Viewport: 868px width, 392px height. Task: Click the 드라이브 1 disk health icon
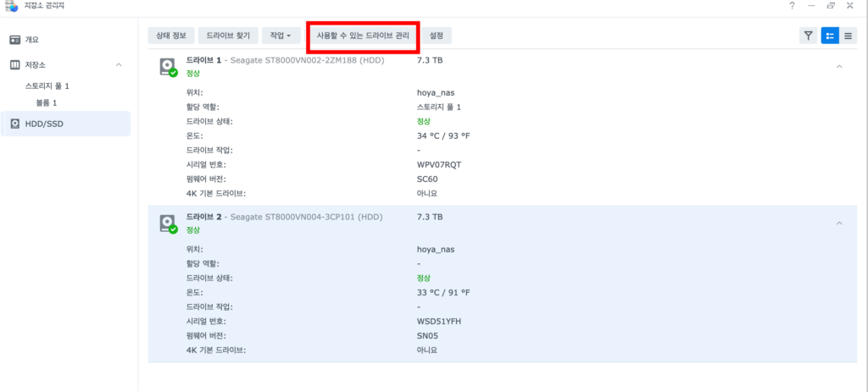pos(168,68)
